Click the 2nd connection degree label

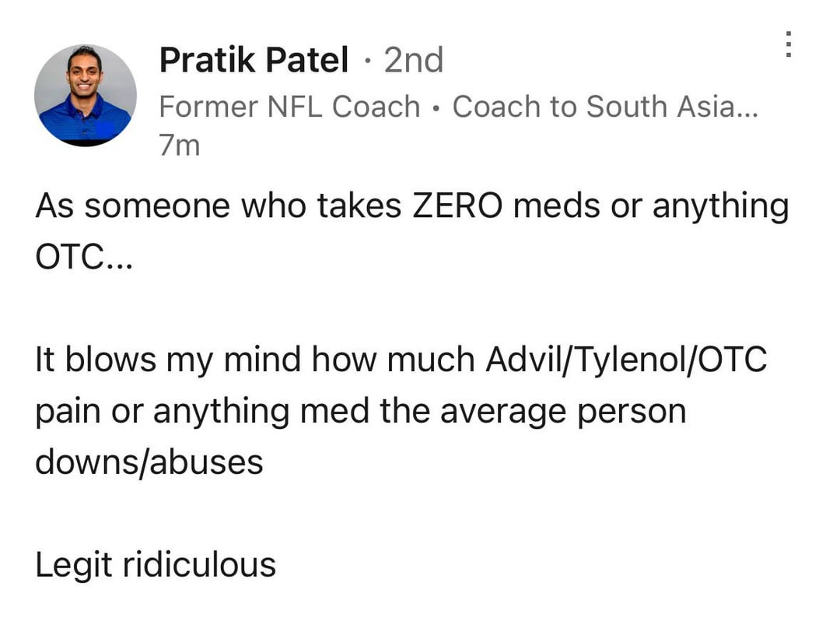point(414,61)
